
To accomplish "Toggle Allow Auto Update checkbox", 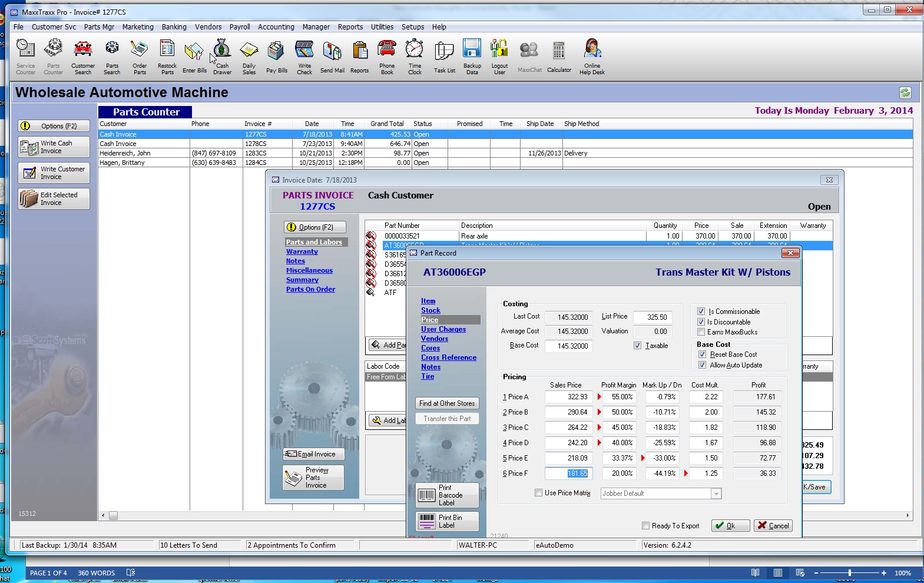I will click(x=702, y=365).
